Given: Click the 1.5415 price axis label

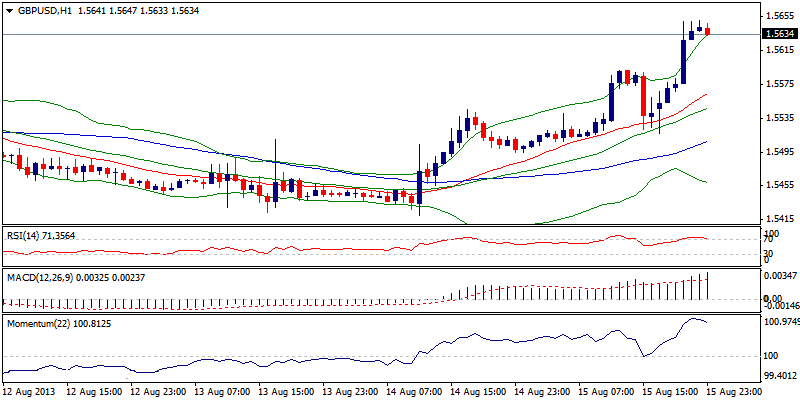Looking at the screenshot, I should [778, 218].
